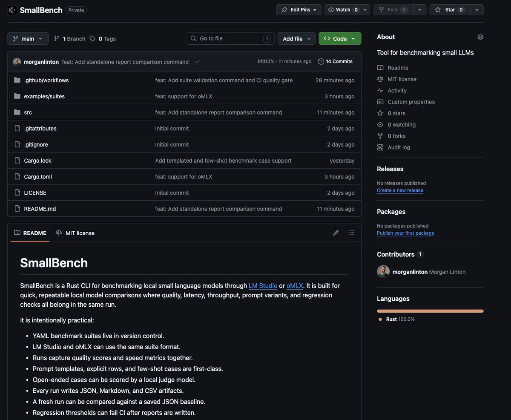
Task: Click the history clock icon by Commits
Action: [x=321, y=61]
